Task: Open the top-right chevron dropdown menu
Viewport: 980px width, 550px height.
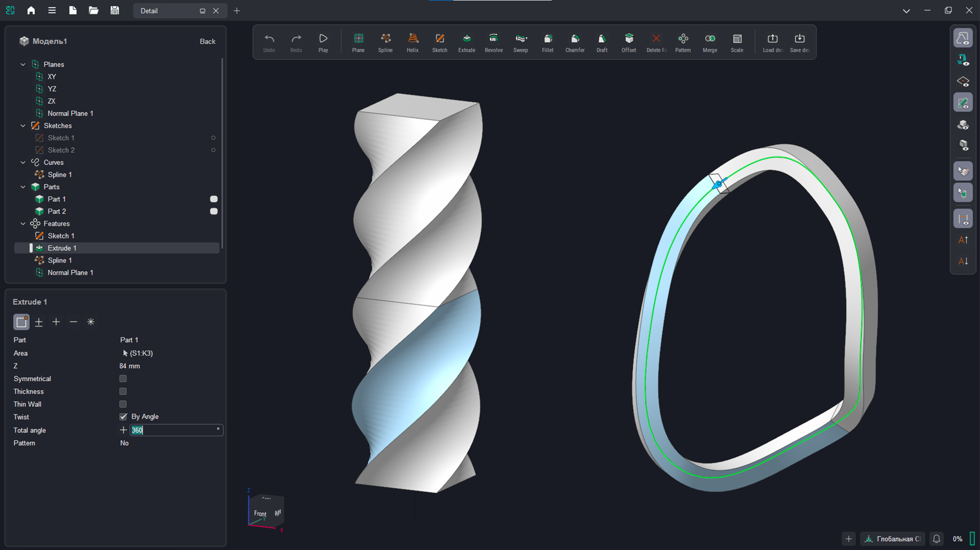Action: 906,11
